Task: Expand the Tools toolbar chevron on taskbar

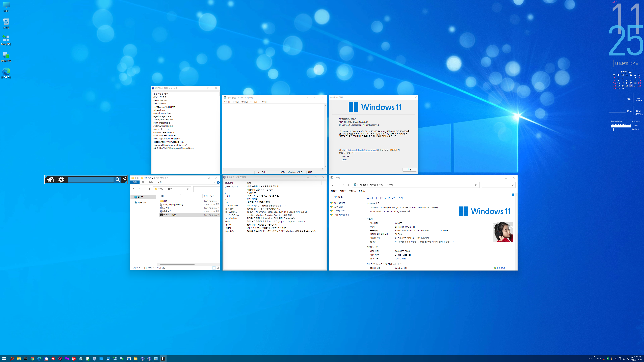Action: click(x=594, y=357)
